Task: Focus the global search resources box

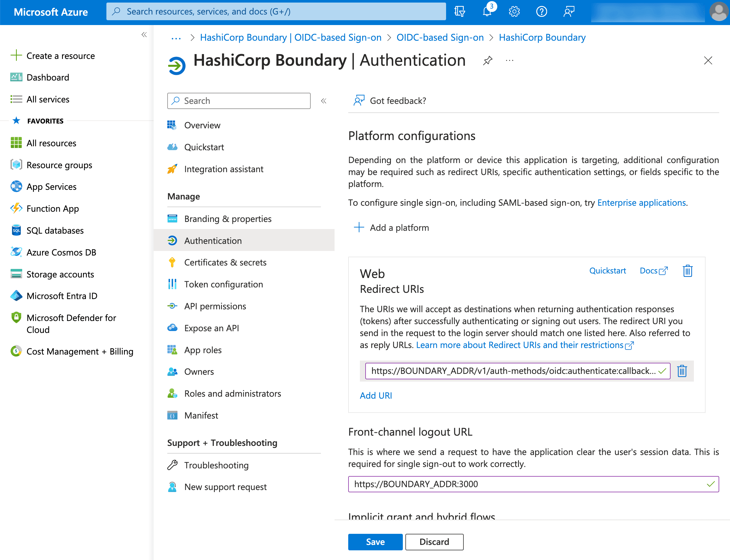Action: [x=276, y=12]
